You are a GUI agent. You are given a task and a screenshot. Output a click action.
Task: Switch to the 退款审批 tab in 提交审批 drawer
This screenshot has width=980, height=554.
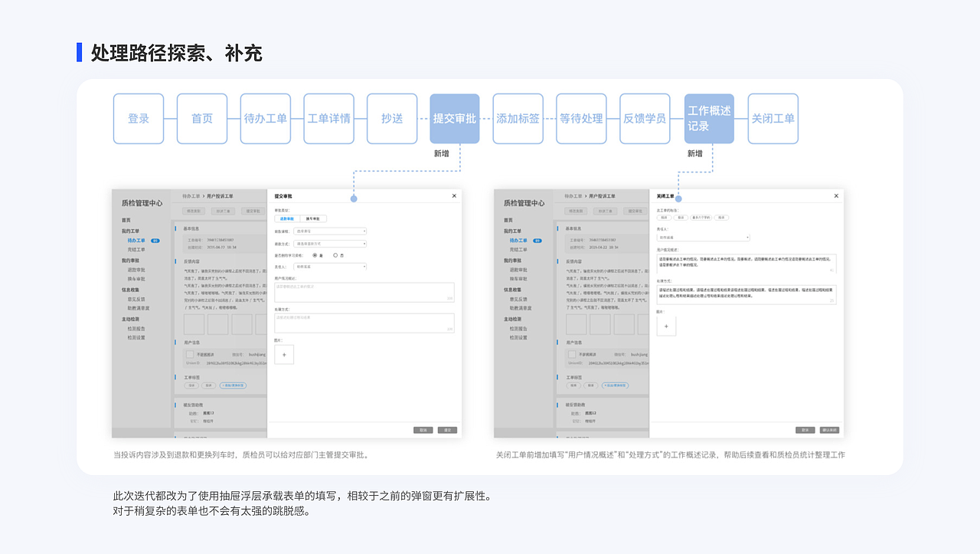pos(286,218)
